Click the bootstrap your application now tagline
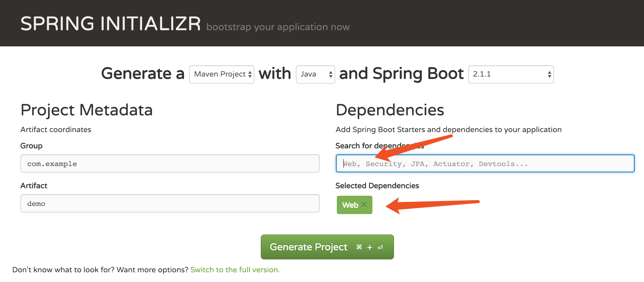 tap(278, 27)
